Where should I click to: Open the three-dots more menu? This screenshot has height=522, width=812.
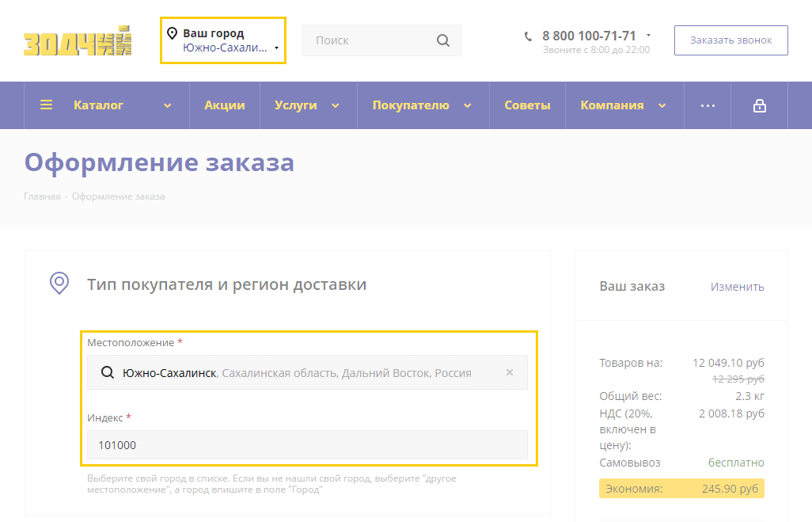[708, 105]
